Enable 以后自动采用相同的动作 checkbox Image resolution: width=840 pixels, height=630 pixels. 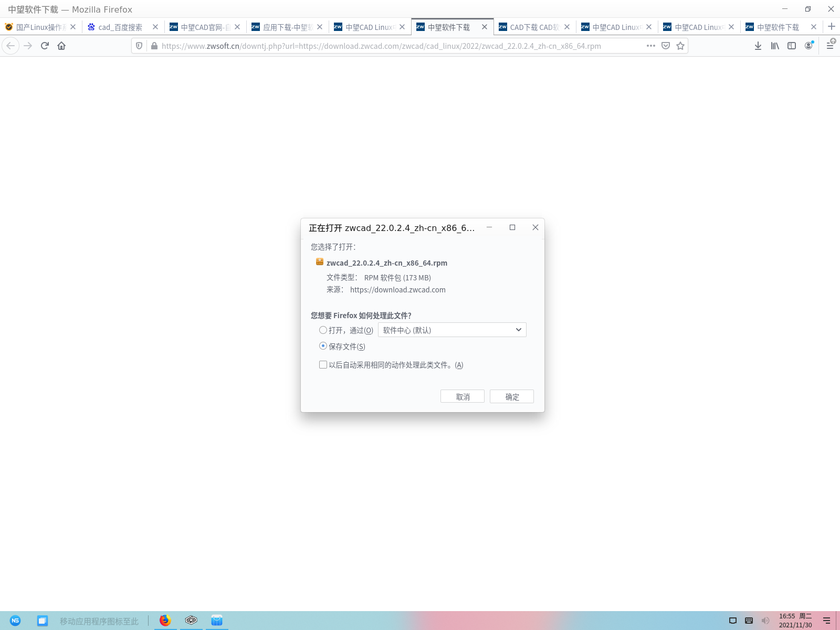[x=323, y=364]
